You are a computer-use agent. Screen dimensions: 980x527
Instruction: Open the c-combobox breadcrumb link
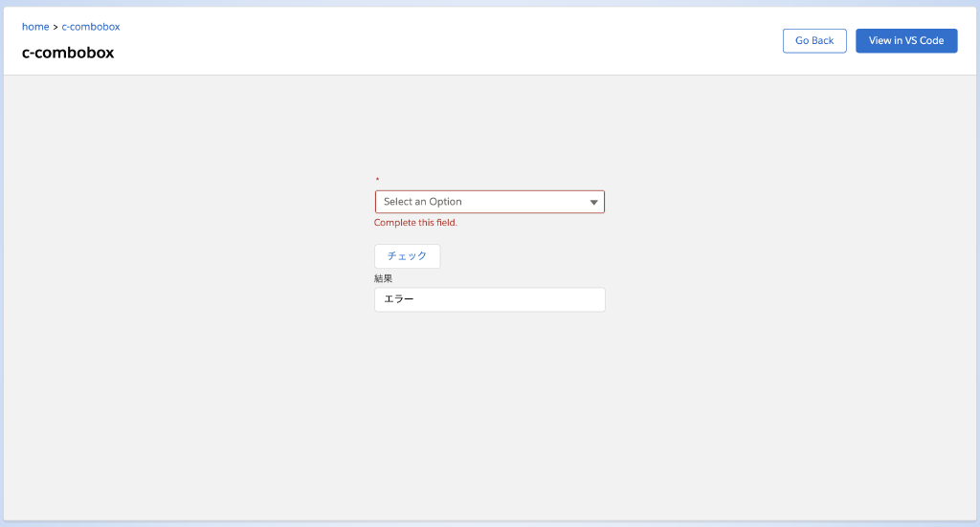click(x=91, y=27)
